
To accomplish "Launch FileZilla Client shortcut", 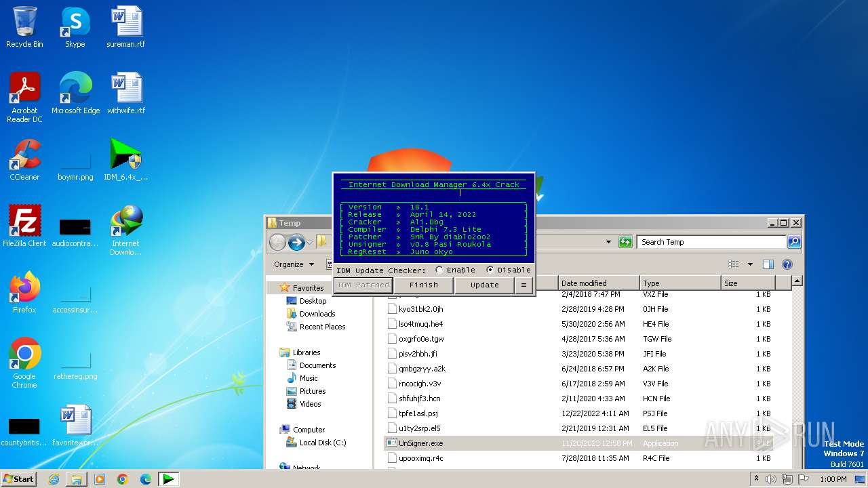I will pos(24,226).
